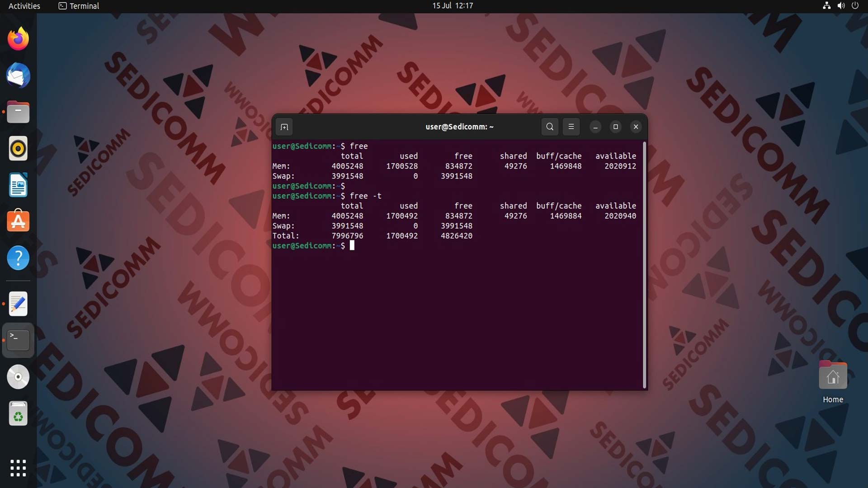Open the disc drive dock icon
This screenshot has height=488, width=868.
tap(18, 377)
